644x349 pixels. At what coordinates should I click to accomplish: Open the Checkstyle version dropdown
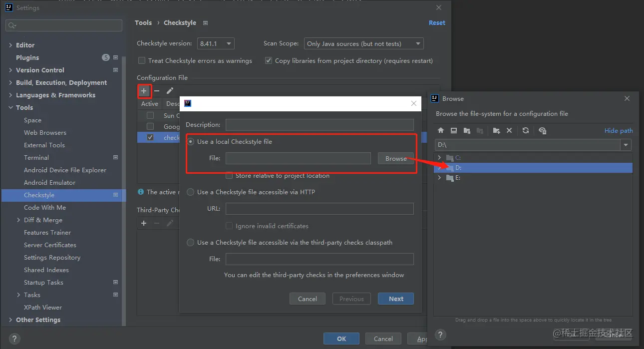216,44
